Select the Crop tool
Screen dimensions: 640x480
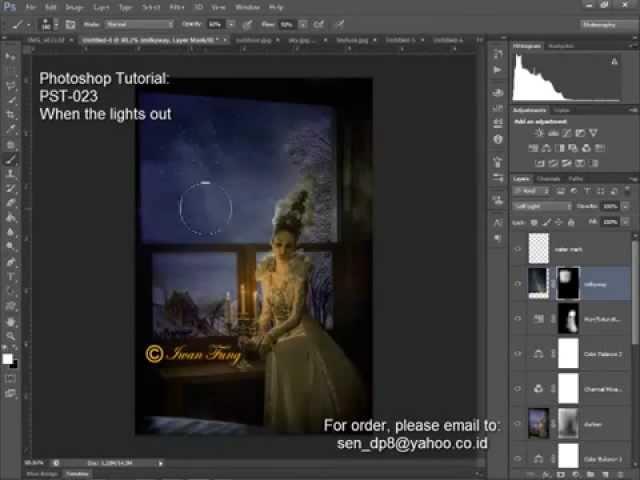tap(10, 115)
